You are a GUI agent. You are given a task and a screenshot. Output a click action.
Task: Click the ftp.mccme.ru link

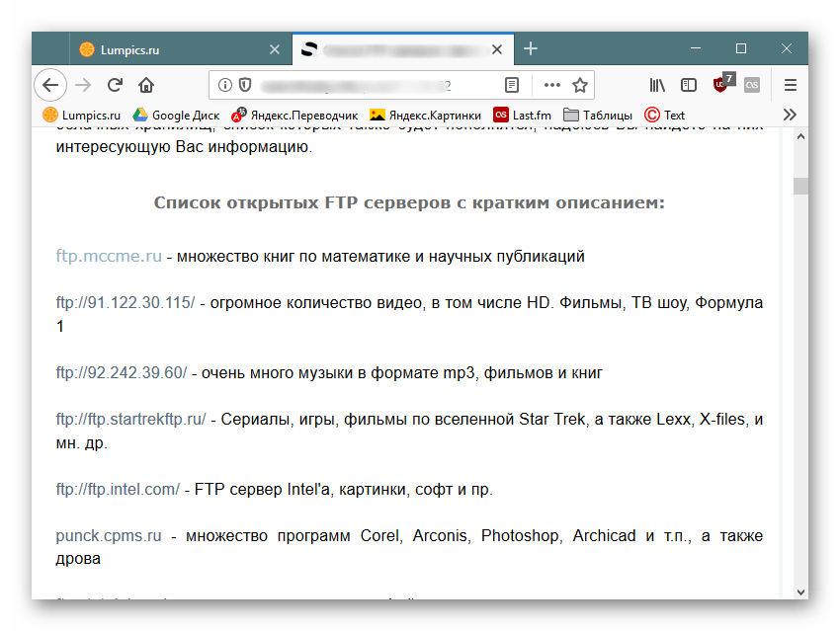pos(109,257)
